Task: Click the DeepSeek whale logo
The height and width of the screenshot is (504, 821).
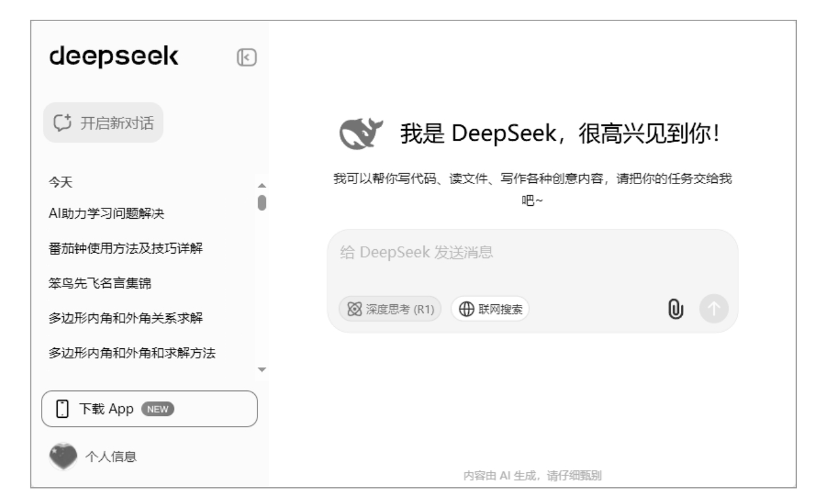Action: (x=362, y=135)
